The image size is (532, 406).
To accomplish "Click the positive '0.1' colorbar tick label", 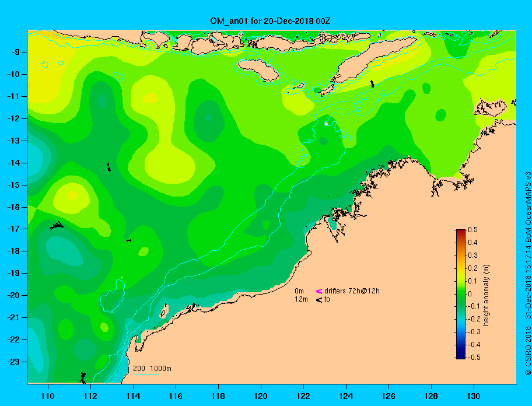I will click(473, 281).
